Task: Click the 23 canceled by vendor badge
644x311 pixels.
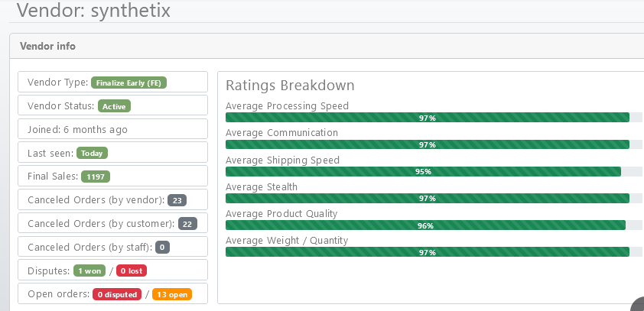Action: 177,200
